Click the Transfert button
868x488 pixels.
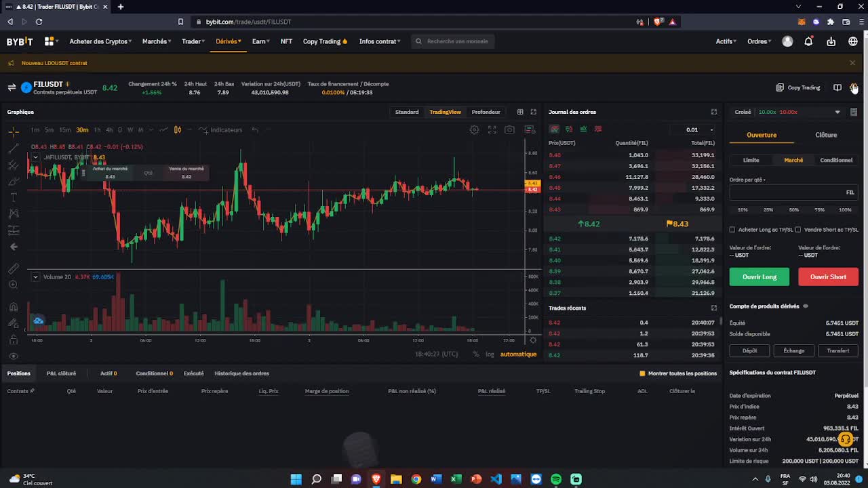pos(837,350)
